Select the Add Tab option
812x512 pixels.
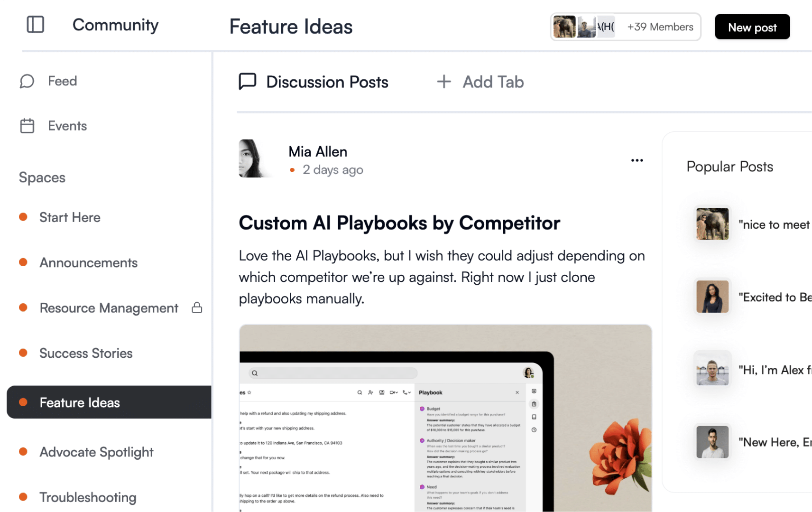493,82
